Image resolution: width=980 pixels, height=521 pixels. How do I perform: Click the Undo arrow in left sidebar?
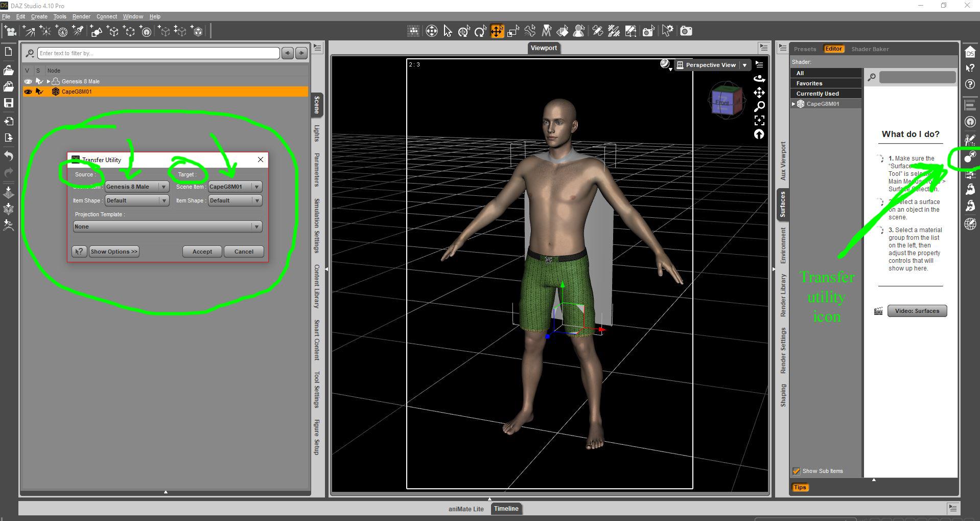[9, 155]
